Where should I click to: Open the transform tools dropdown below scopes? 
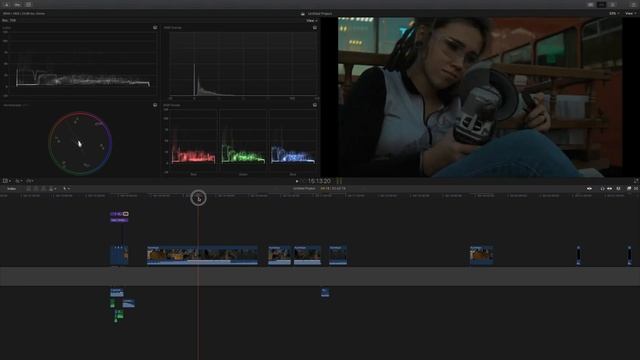point(7,180)
